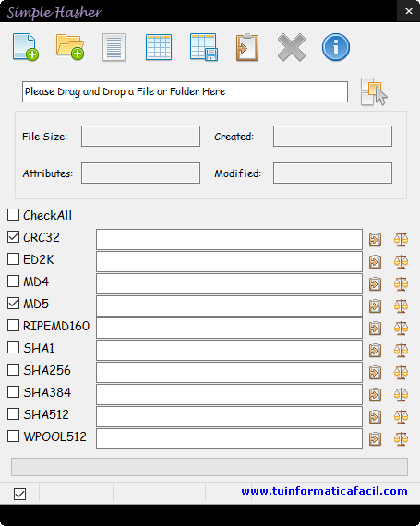Select the SHA256 checkbox
420x526 pixels.
pos(14,370)
